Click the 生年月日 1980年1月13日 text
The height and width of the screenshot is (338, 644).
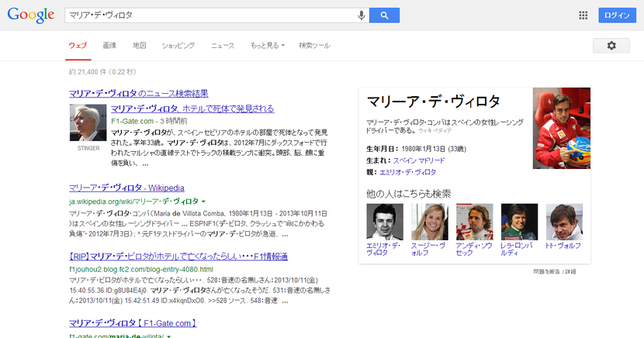click(416, 149)
